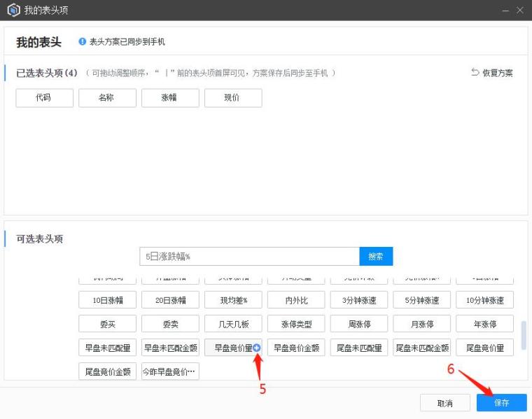Screen dimensions: 532x419
Task: Select the 涨幅 selected header item
Action: (x=170, y=98)
